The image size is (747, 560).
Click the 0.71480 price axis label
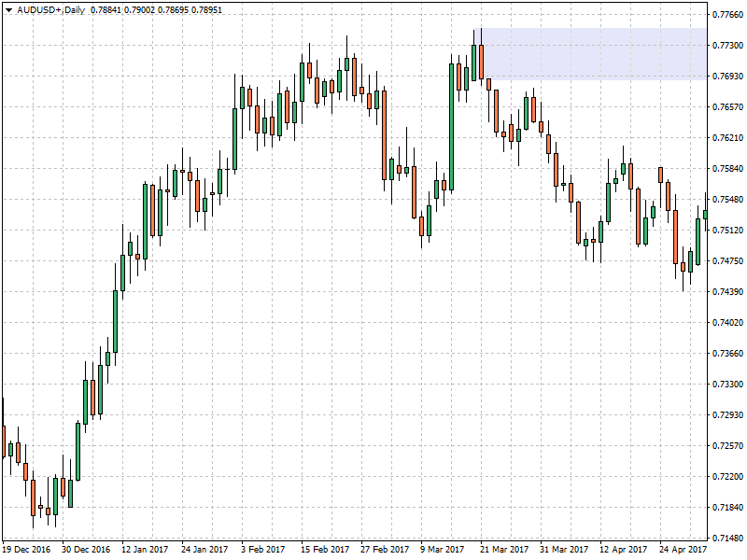pyautogui.click(x=726, y=539)
